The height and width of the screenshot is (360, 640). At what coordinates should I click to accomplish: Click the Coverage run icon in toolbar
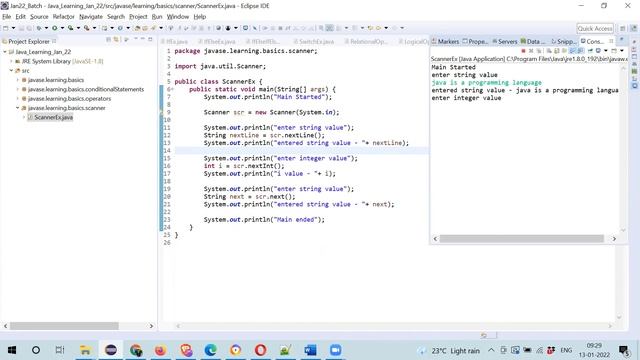[70, 28]
